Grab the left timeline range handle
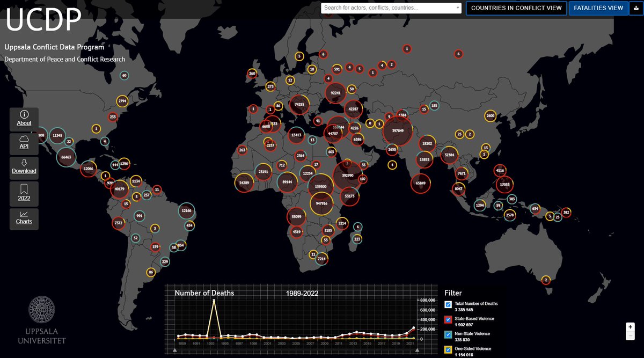This screenshot has width=644, height=358. 174,350
